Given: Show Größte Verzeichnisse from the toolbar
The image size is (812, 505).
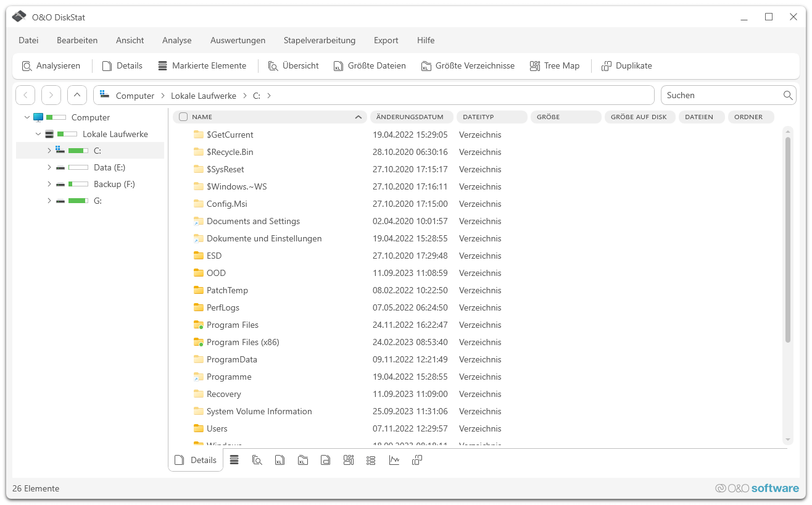Looking at the screenshot, I should point(468,65).
